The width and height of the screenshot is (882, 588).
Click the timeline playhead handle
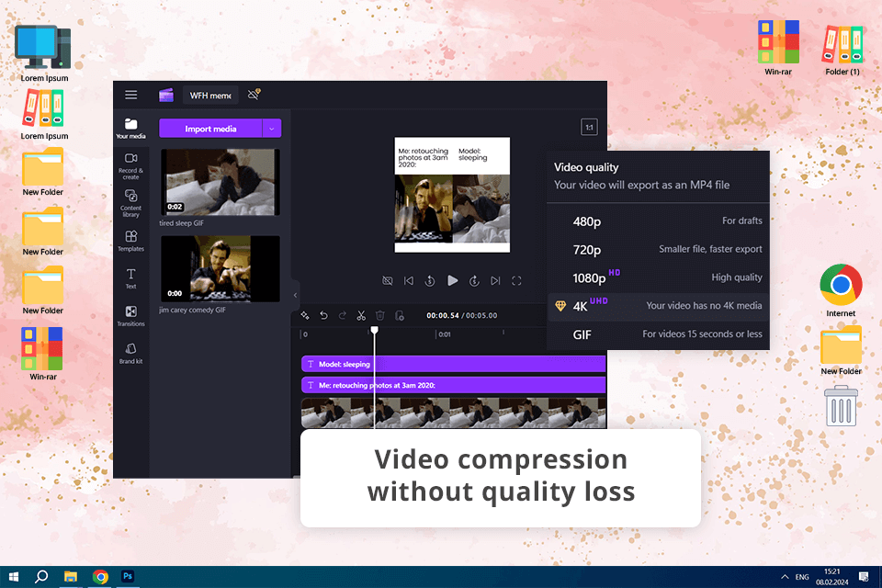tap(374, 330)
